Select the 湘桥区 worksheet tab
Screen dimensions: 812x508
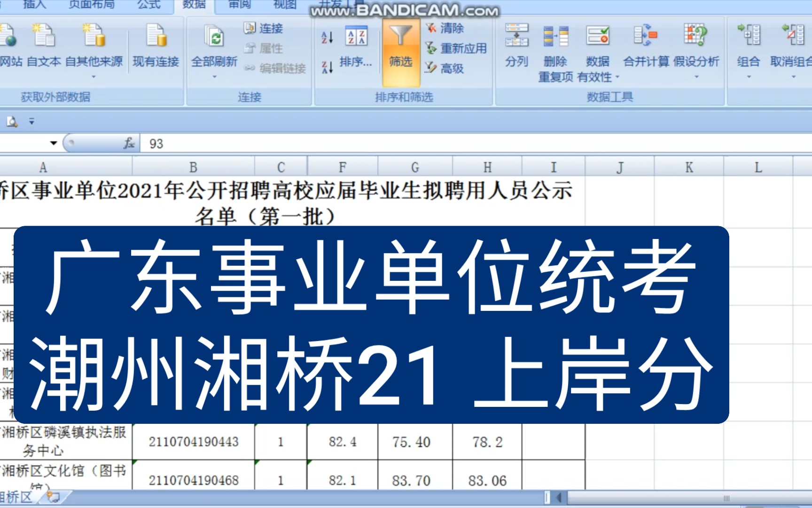coord(16,497)
